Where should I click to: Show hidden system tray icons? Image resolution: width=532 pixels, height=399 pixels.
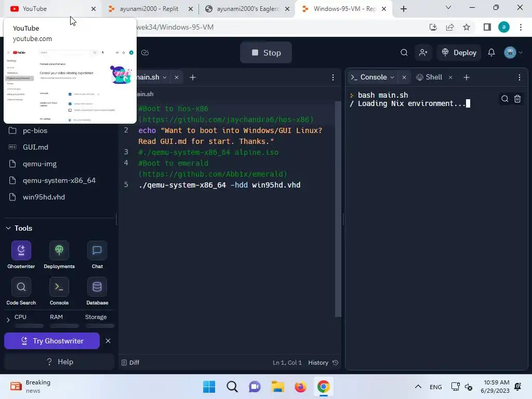(x=418, y=387)
